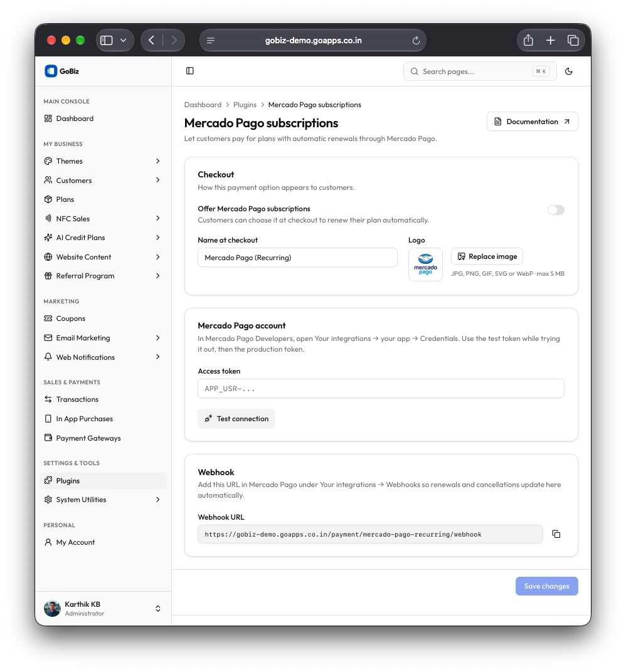The image size is (626, 672).
Task: Expand the Website Content chevron
Action: (x=158, y=257)
